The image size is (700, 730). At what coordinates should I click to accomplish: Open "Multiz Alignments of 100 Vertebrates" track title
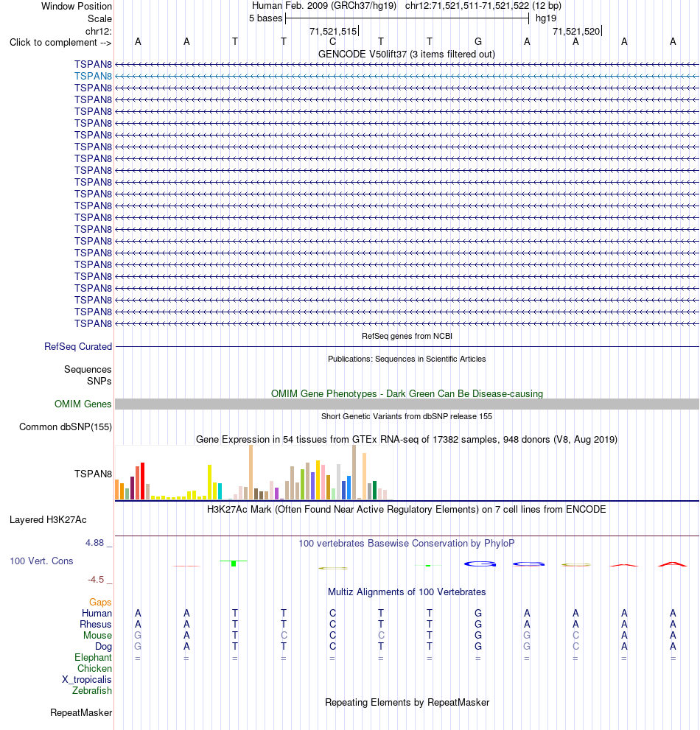(407, 592)
